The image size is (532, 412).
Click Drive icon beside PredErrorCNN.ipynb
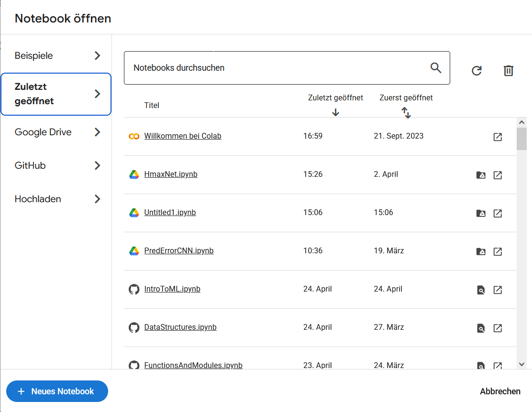[134, 251]
